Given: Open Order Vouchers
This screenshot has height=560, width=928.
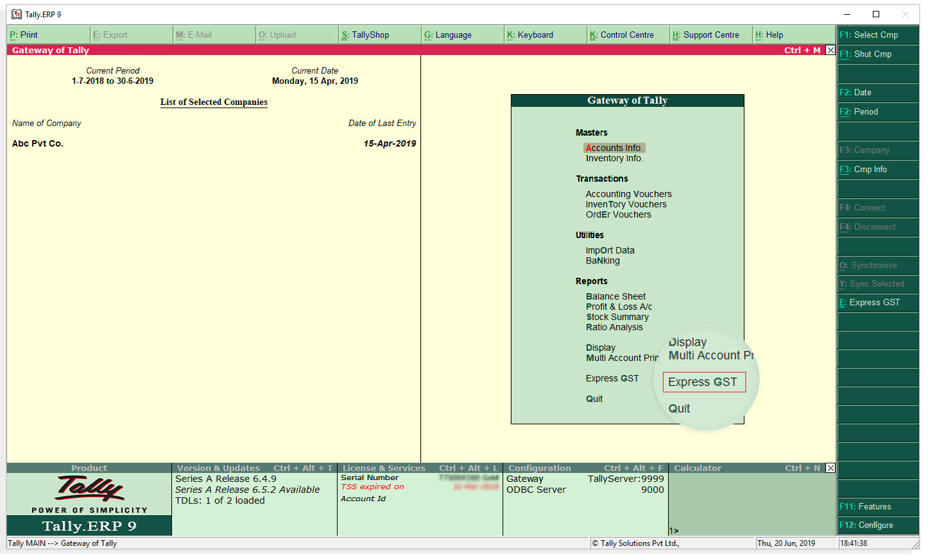Looking at the screenshot, I should pyautogui.click(x=618, y=214).
